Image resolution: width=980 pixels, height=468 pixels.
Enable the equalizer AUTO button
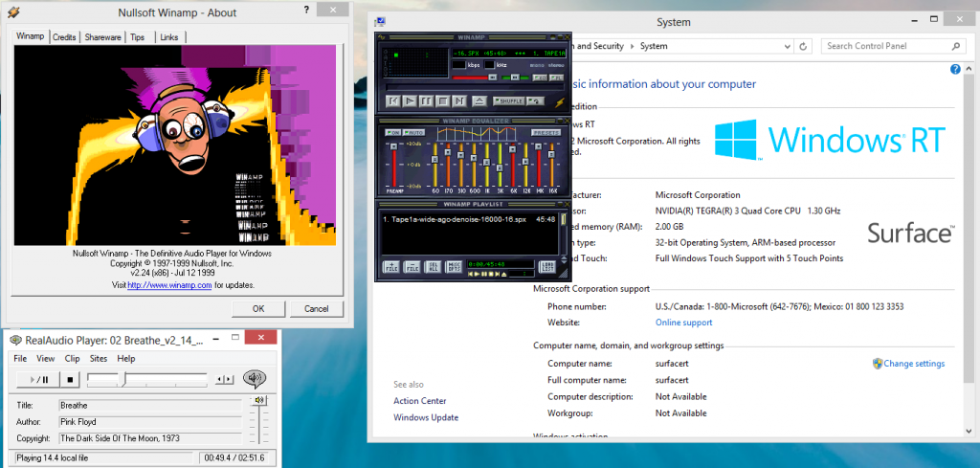415,132
